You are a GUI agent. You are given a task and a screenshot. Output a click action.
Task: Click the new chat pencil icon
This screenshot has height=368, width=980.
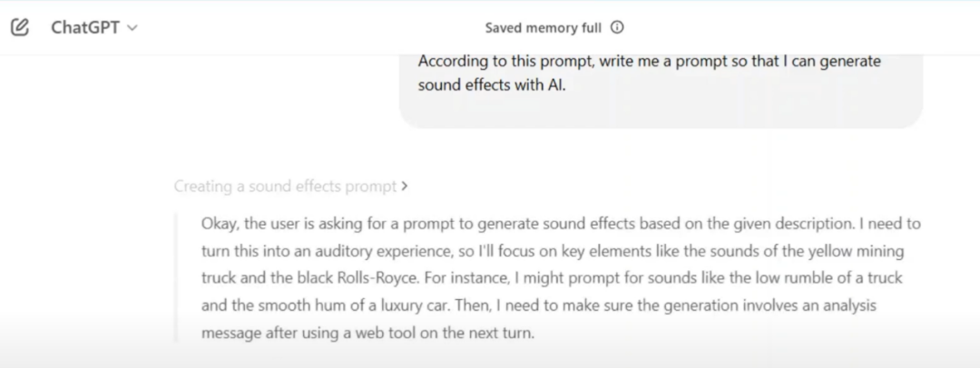click(x=20, y=27)
